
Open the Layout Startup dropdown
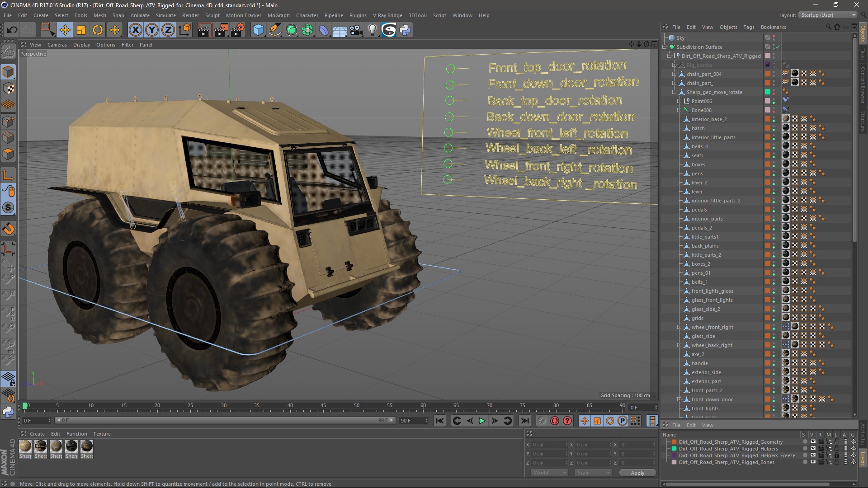pyautogui.click(x=828, y=15)
